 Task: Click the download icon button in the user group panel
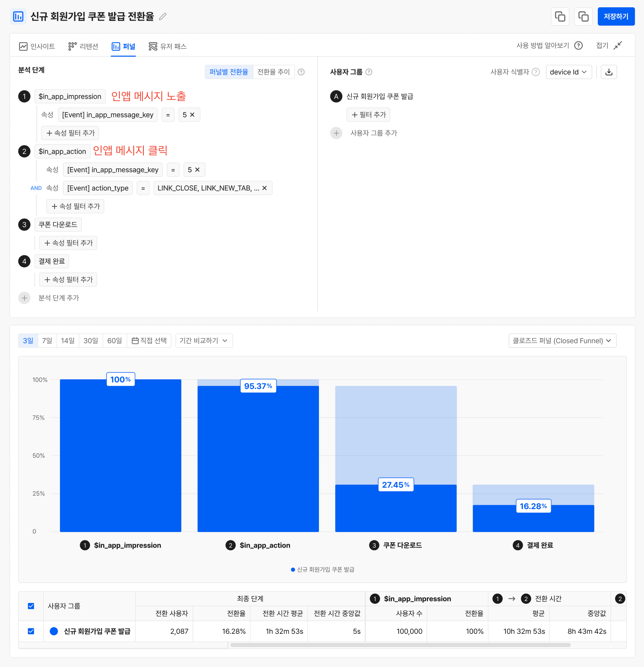click(609, 72)
